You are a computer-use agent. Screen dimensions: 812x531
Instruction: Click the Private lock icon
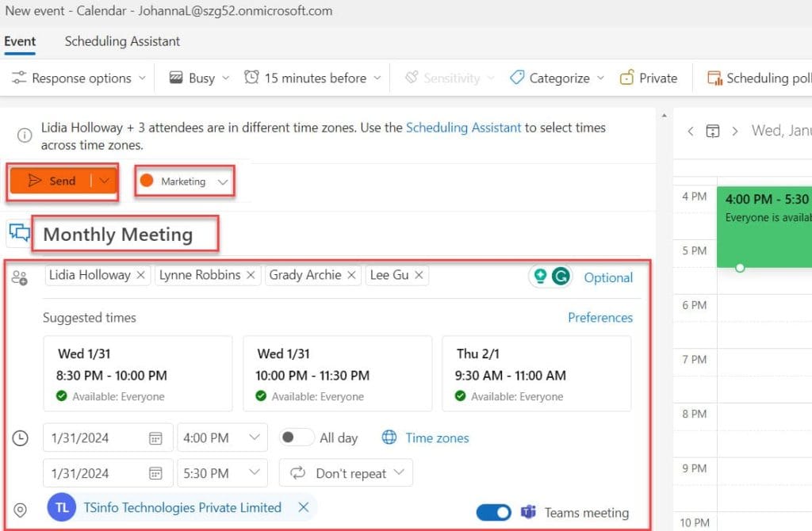click(626, 78)
